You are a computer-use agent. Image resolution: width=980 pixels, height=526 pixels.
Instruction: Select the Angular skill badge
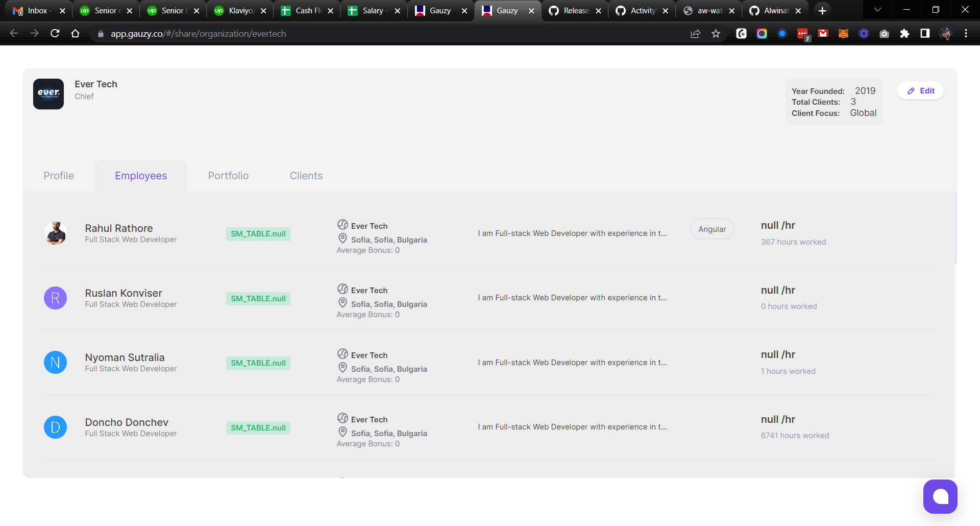tap(712, 228)
